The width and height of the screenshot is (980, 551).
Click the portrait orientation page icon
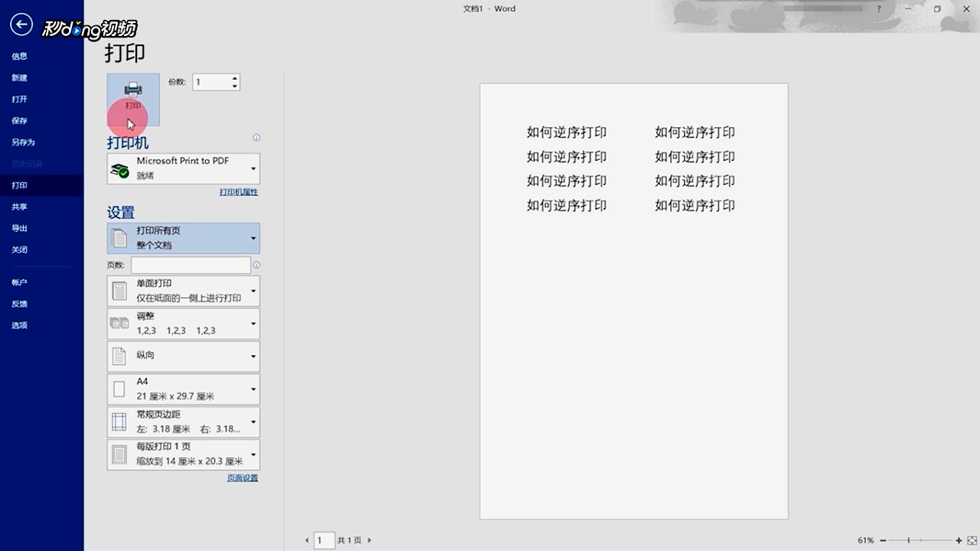coord(119,357)
